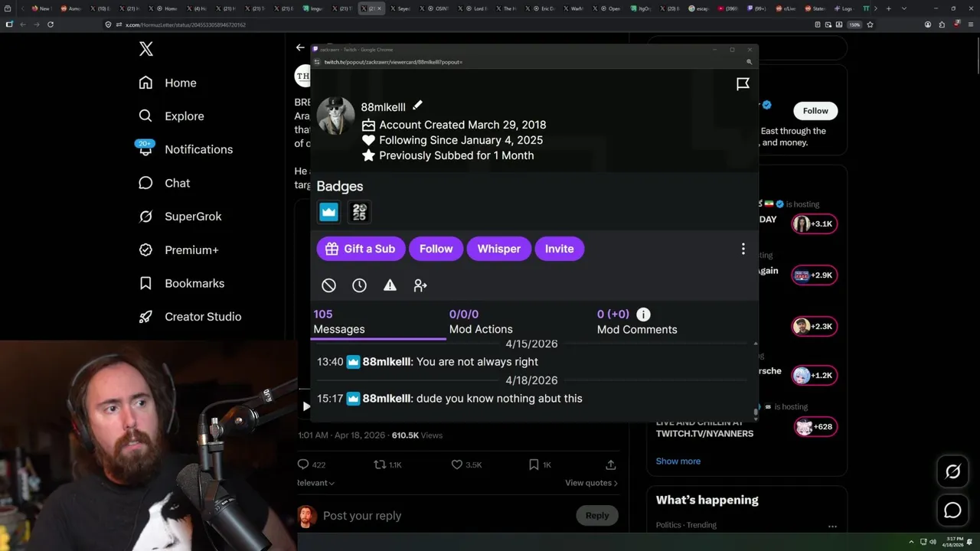
Task: Click the Whisper button
Action: (x=499, y=249)
